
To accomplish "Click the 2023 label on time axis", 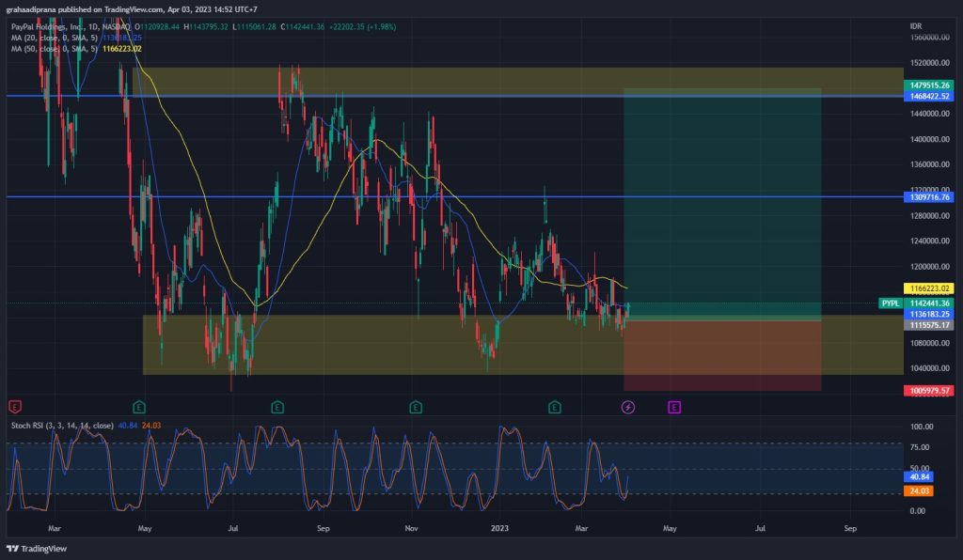I will 499,528.
